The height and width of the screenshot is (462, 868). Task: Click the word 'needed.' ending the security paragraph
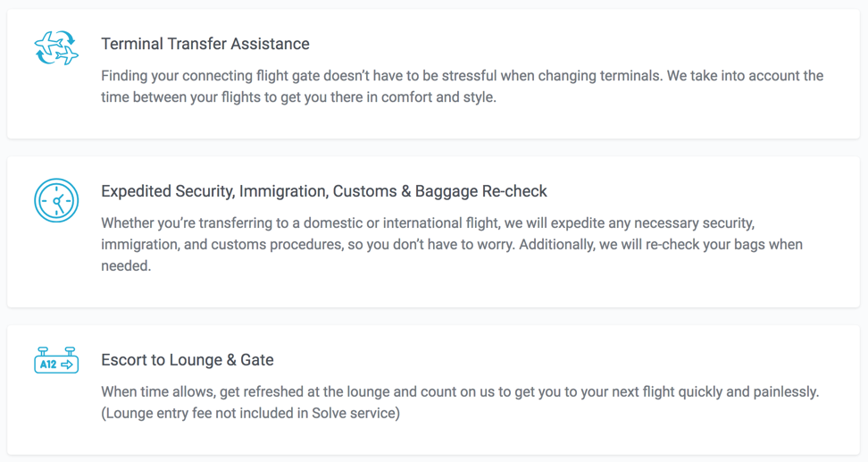pos(125,265)
